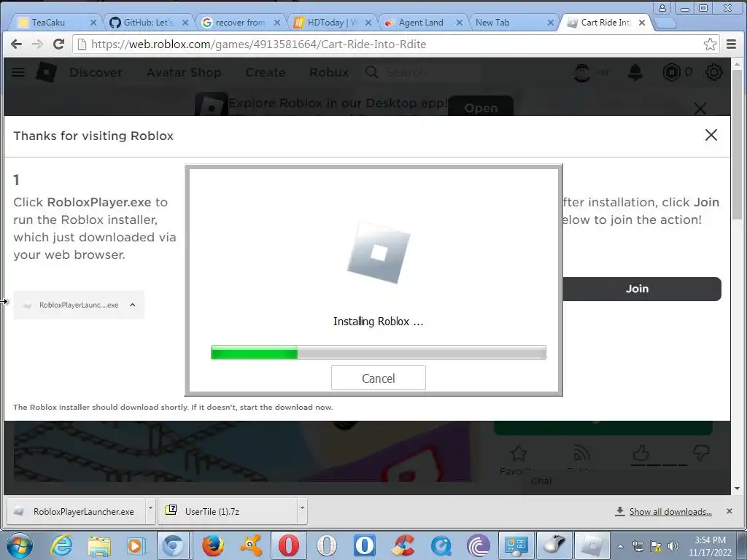Click the browser back arrow
This screenshot has width=747, height=560.
pyautogui.click(x=16, y=44)
